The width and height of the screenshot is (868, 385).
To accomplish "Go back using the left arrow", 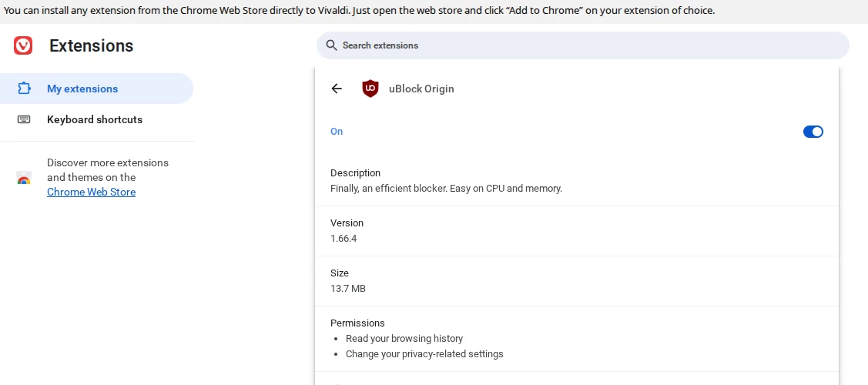I will click(x=337, y=89).
